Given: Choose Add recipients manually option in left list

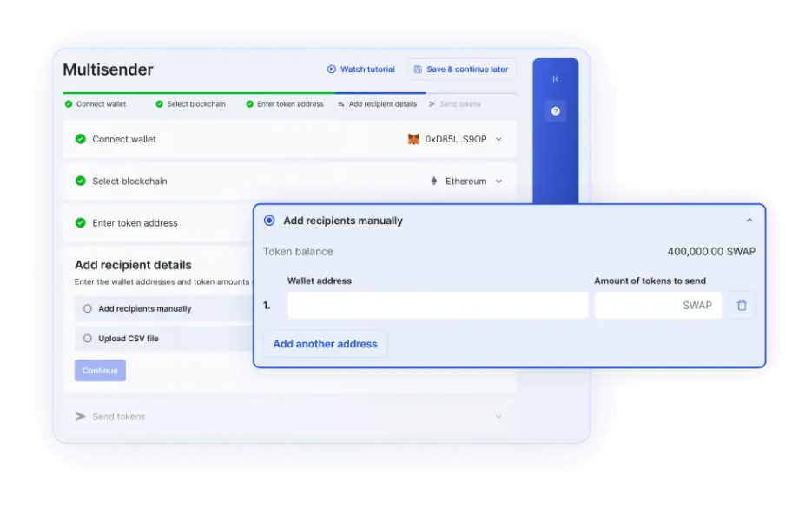Looking at the screenshot, I should point(87,308).
